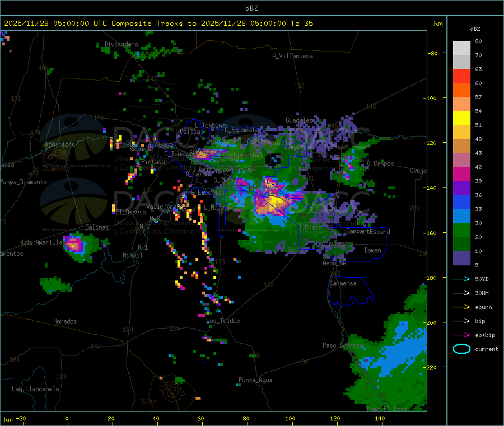This screenshot has width=504, height=426.
Task: Click the CompantEscard map label
Action: (x=368, y=232)
